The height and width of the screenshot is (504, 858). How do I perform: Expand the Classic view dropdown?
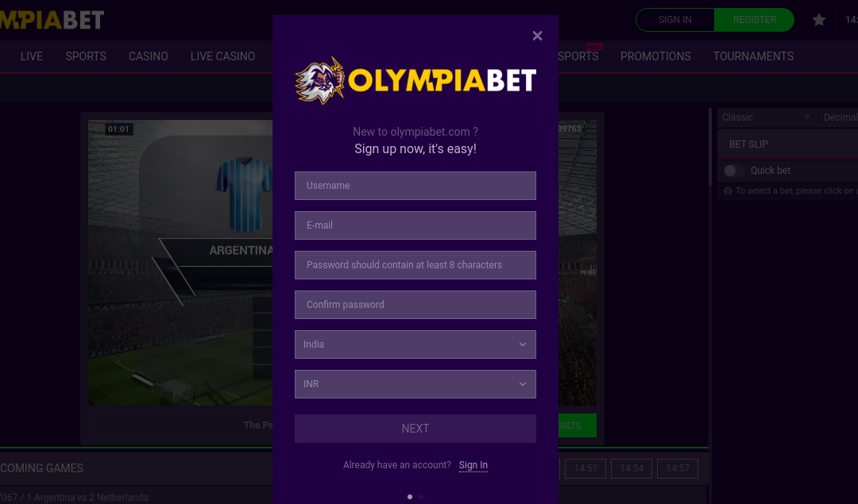tap(766, 117)
